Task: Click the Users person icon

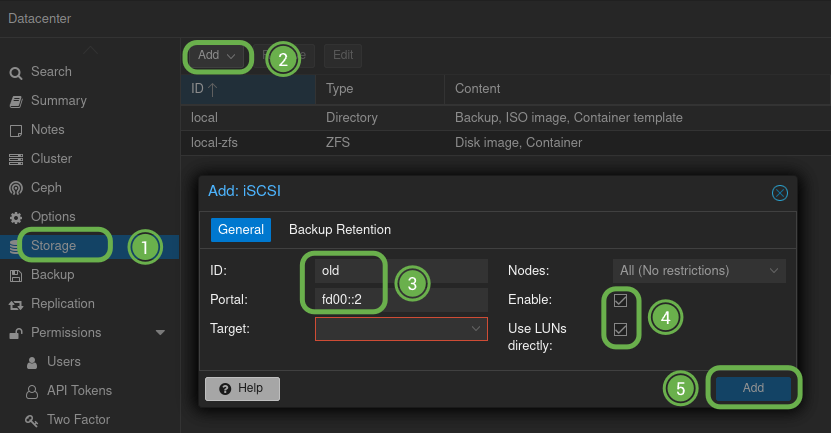Action: [x=32, y=363]
